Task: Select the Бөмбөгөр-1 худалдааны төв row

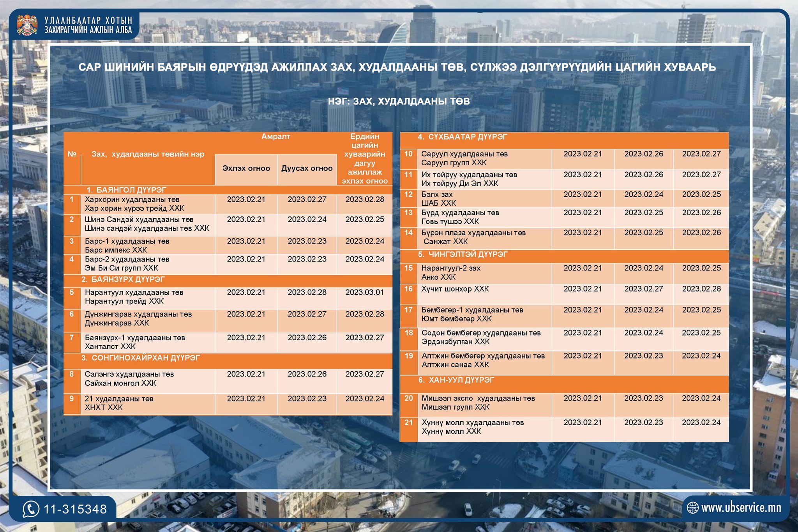Action: coord(472,314)
